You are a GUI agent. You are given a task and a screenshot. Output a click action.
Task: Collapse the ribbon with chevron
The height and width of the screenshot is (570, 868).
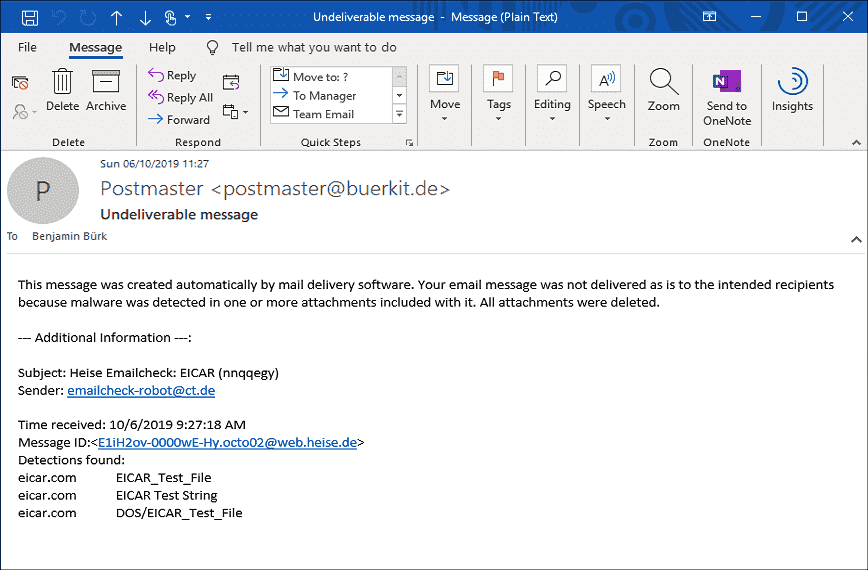click(x=856, y=143)
